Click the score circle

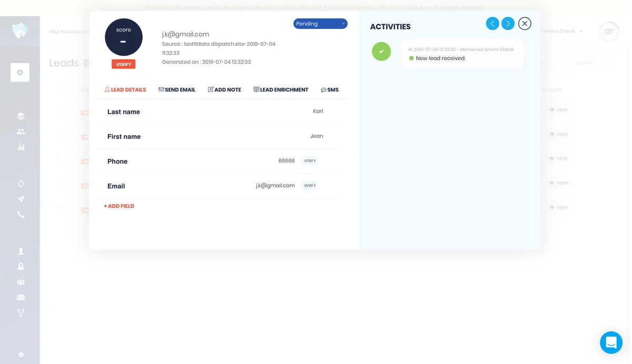(124, 37)
